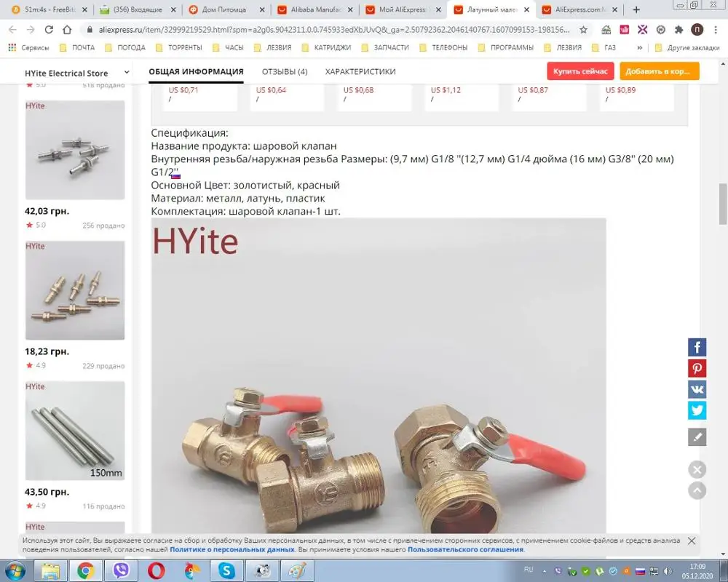Screen dimensions: 728x582
Task: Click the Добавить в корзину button
Action: (660, 71)
